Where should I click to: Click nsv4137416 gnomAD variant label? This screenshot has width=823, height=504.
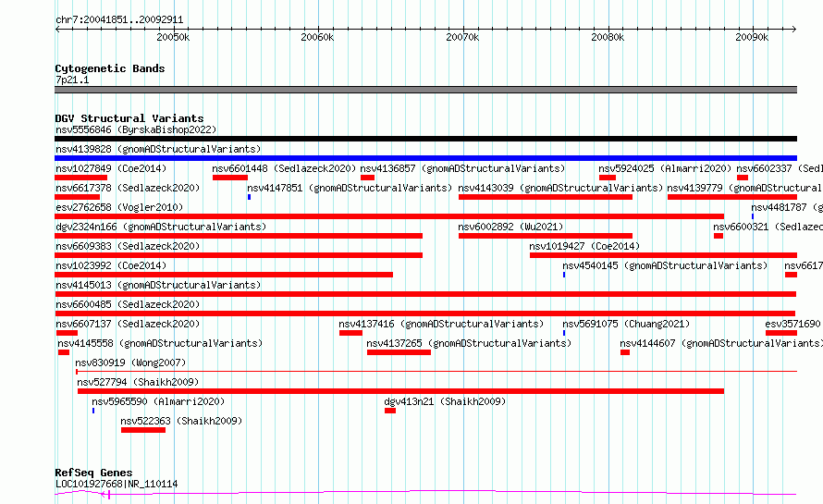[x=441, y=324]
